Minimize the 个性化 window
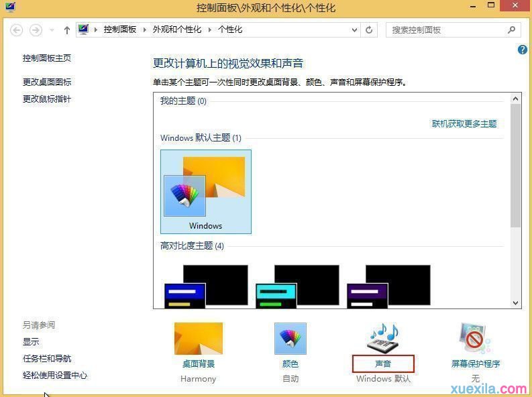The width and height of the screenshot is (532, 397). (x=474, y=6)
